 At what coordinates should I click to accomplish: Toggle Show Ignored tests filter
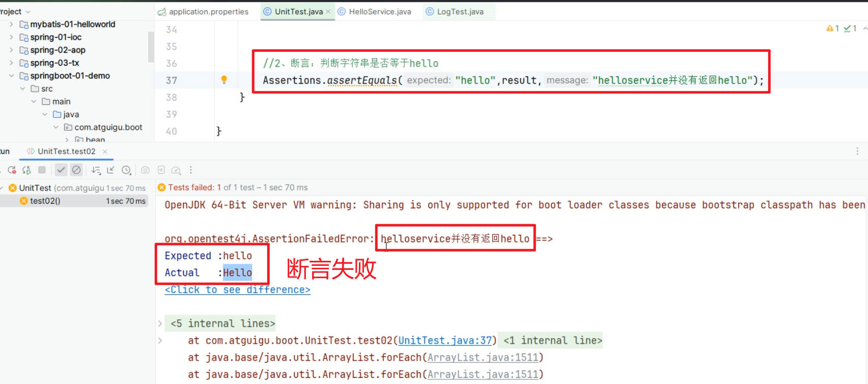pyautogui.click(x=76, y=170)
